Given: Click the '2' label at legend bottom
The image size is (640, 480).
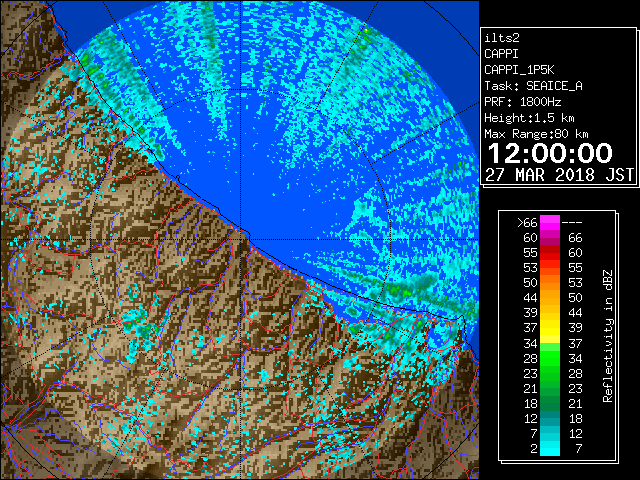Looking at the screenshot, I should coord(534,449).
